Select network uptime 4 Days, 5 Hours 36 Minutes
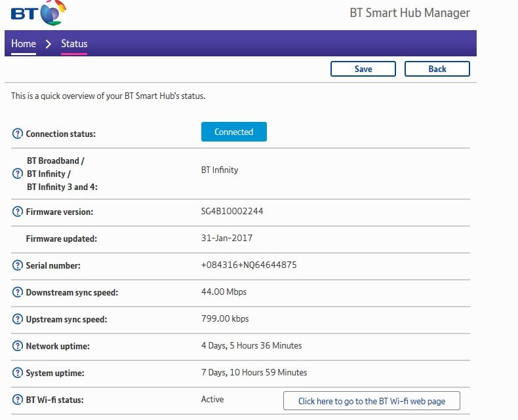The height and width of the screenshot is (420, 518). (251, 345)
